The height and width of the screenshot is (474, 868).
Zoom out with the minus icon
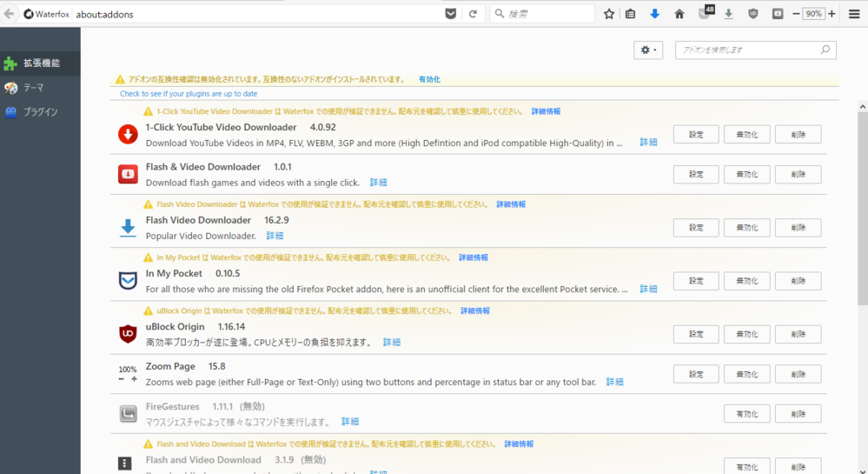[x=796, y=14]
